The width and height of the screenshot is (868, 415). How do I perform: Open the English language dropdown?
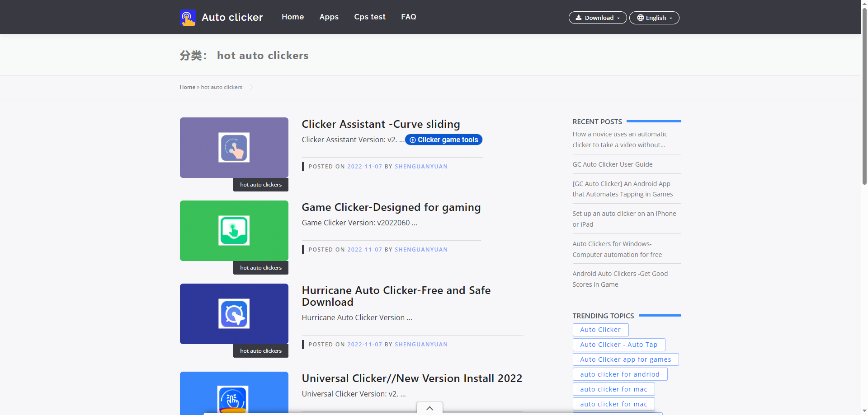pos(654,18)
